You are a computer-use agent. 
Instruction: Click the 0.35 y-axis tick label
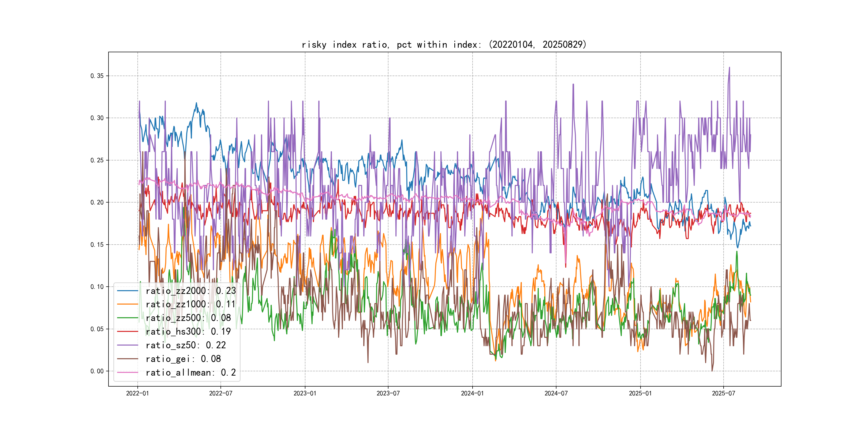point(97,76)
